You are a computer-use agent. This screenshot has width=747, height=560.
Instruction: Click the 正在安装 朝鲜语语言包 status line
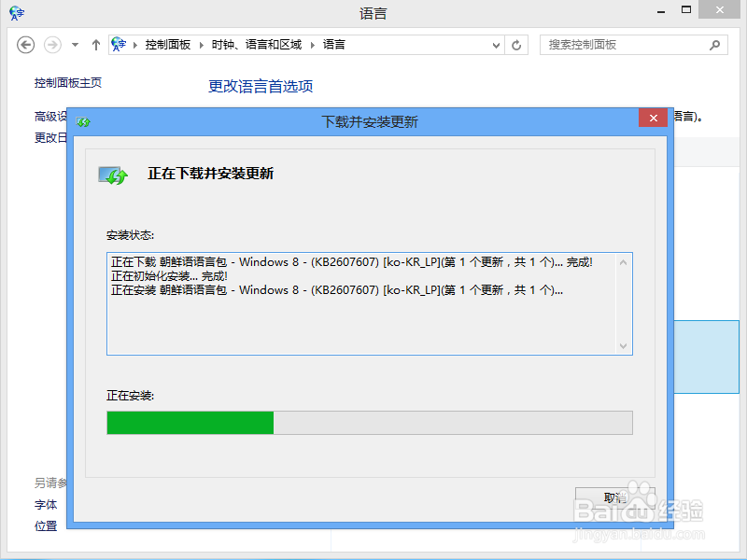point(337,290)
